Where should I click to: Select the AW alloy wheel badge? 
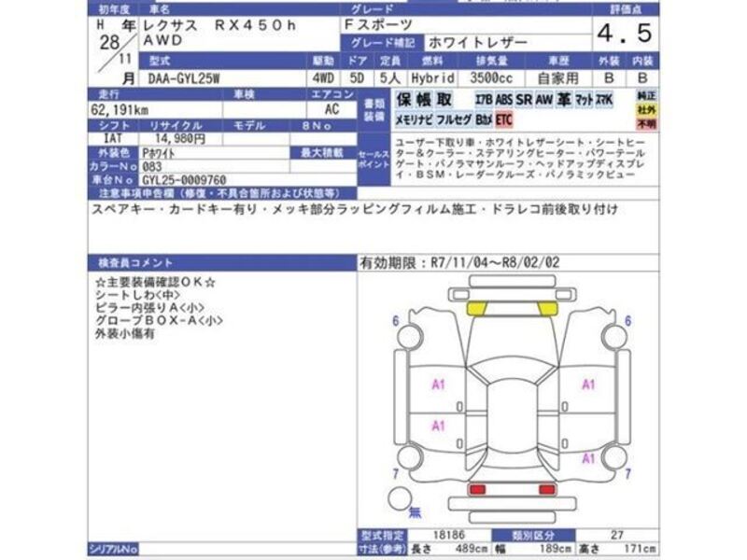click(543, 100)
